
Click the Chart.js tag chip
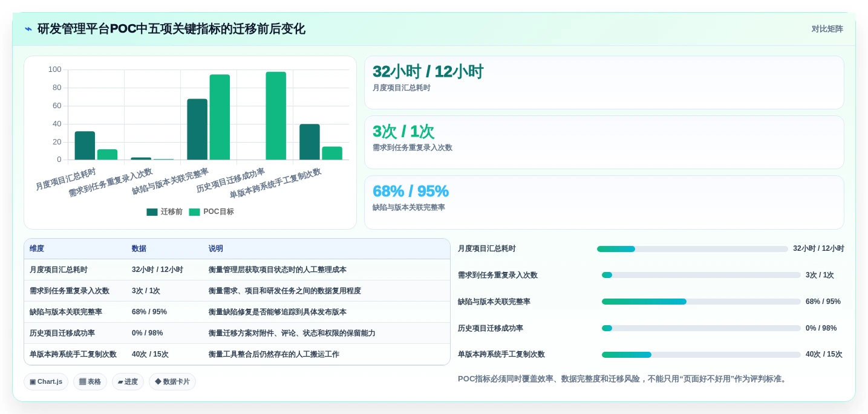coord(46,382)
